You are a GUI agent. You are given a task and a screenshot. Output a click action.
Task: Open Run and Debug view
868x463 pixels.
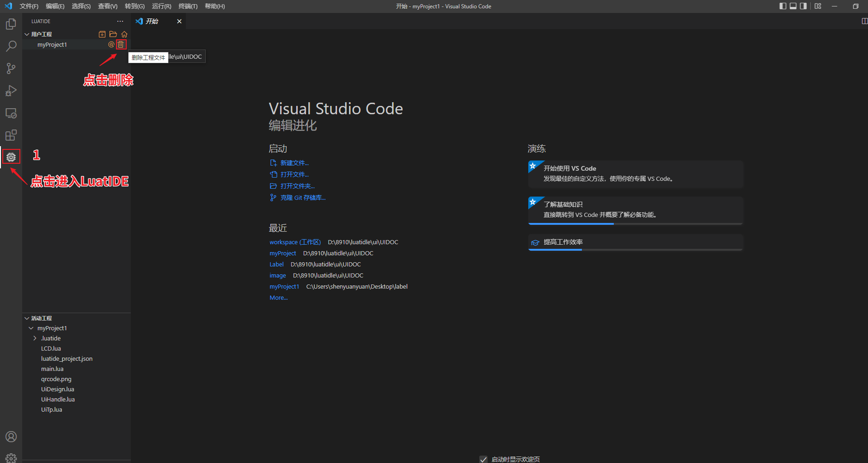[x=11, y=91]
